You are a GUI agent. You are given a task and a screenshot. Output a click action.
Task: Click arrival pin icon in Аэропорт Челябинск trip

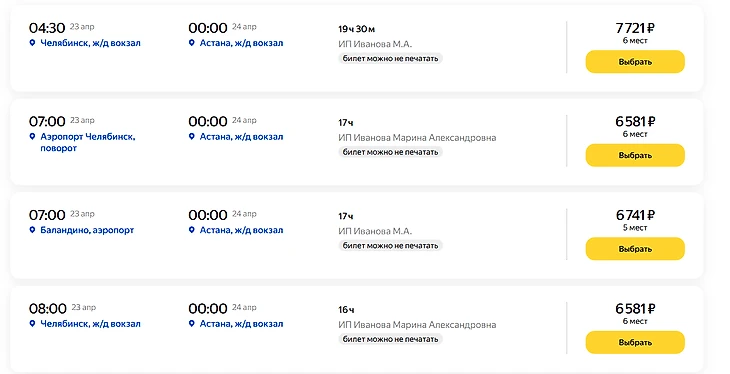[x=191, y=136]
